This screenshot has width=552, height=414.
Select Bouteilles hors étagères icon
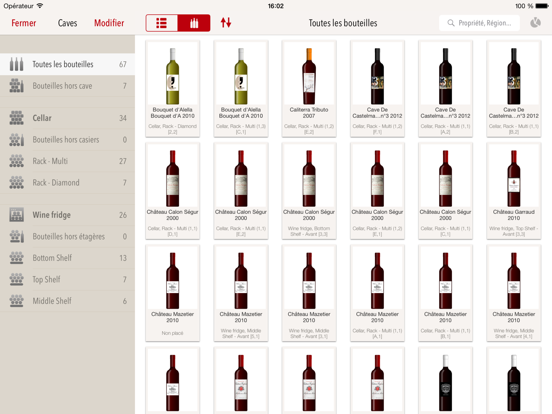pyautogui.click(x=17, y=237)
